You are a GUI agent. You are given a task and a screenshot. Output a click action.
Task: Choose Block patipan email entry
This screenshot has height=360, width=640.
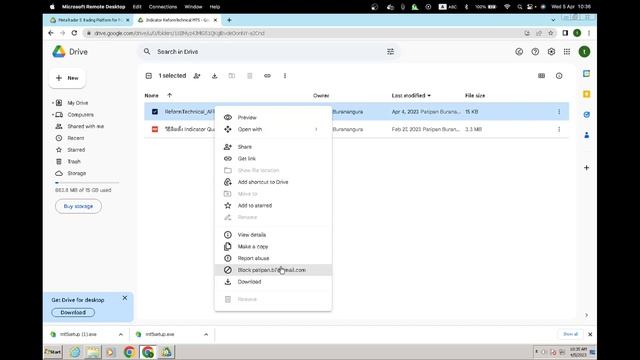point(273,270)
